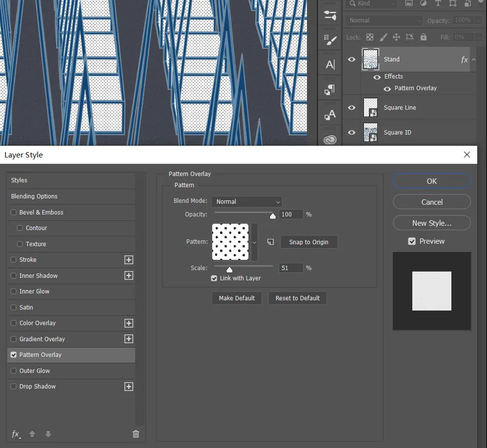Viewport: 487px width, 448px height.
Task: Add another Stroke effect with plus icon
Action: click(129, 260)
